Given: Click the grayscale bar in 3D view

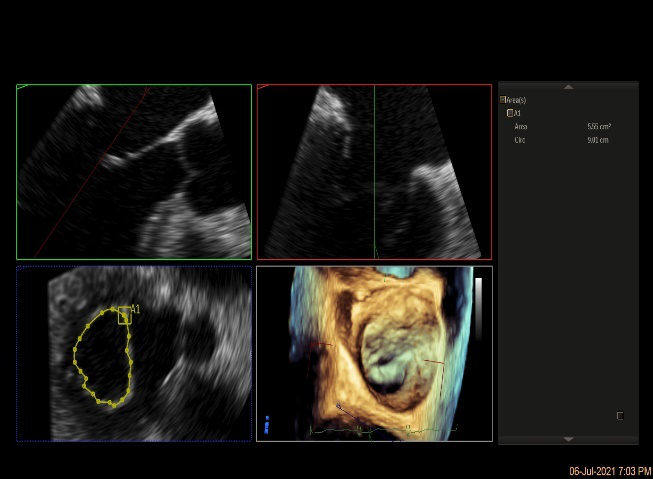Looking at the screenshot, I should click(478, 310).
